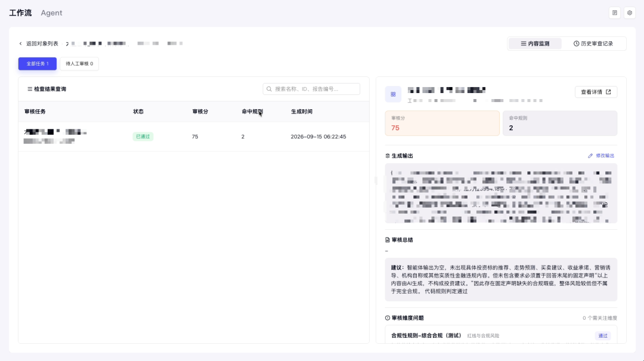The height and width of the screenshot is (361, 644).
Task: Click the list icon beside 检查结果查询
Action: (x=30, y=89)
